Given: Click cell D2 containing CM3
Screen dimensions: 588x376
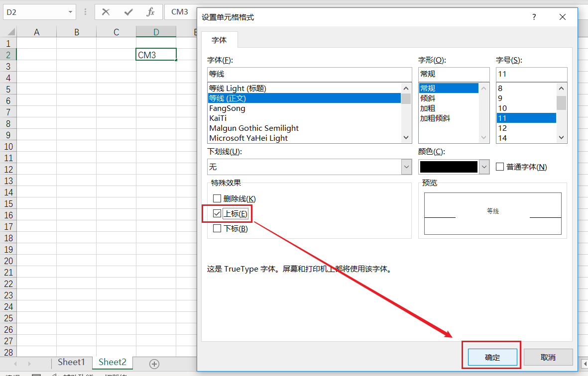Looking at the screenshot, I should click(x=156, y=55).
